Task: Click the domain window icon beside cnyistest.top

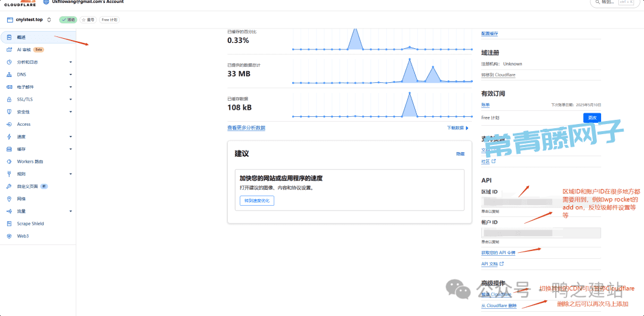Action: [10, 20]
